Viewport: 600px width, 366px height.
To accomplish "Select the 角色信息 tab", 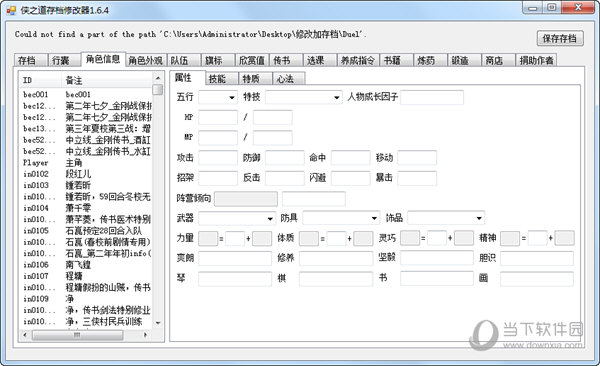I will [103, 59].
